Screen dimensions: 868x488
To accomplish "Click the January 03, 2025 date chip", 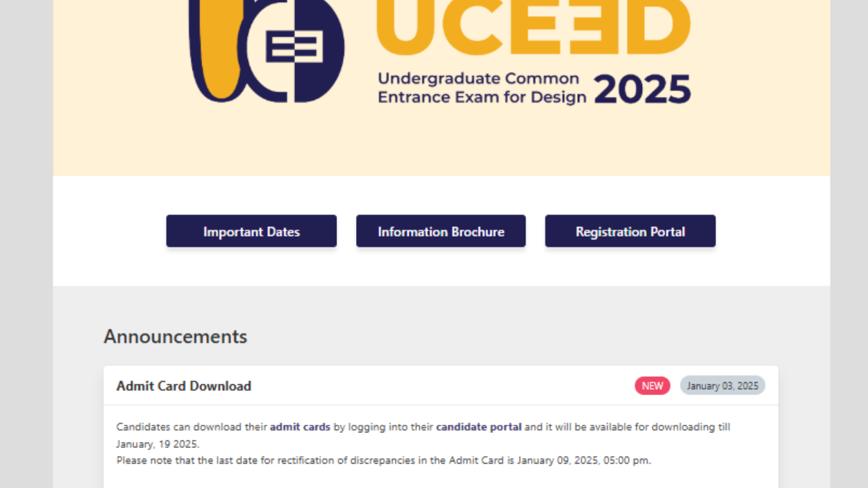I will point(722,385).
